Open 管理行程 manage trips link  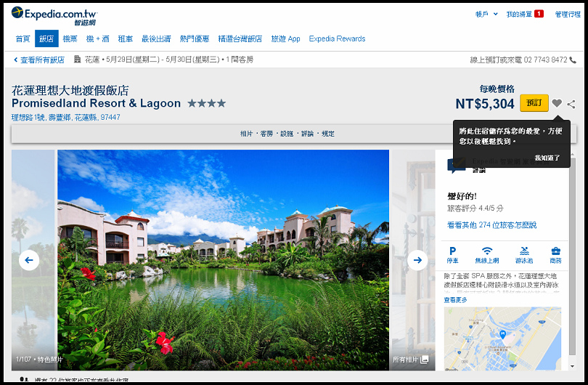568,15
